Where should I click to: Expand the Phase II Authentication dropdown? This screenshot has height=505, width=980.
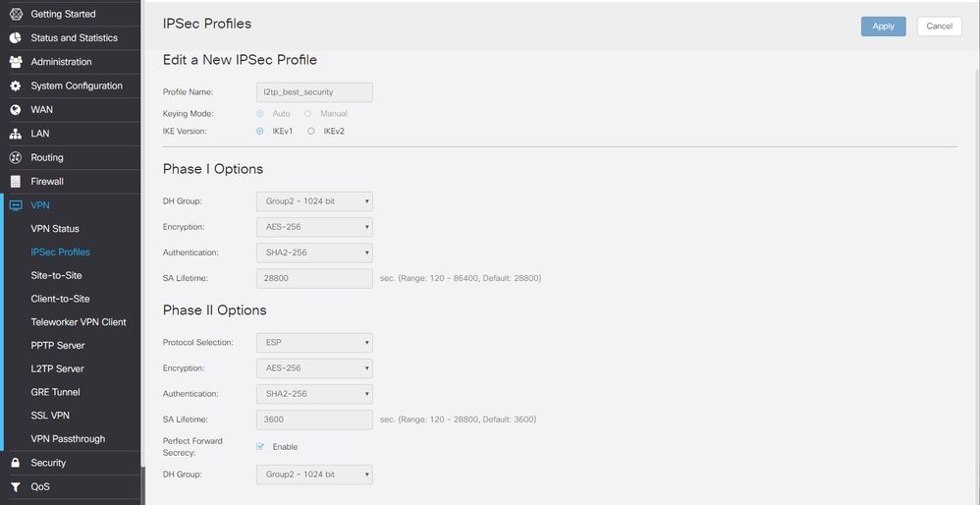click(x=313, y=394)
